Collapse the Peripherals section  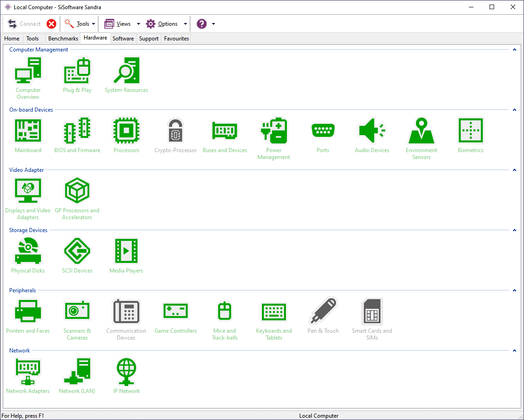click(x=515, y=290)
